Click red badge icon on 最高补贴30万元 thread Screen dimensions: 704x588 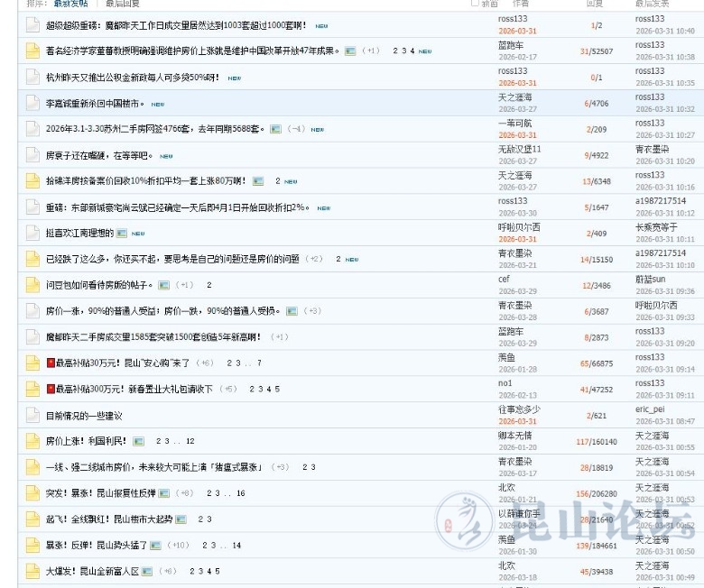[51, 363]
